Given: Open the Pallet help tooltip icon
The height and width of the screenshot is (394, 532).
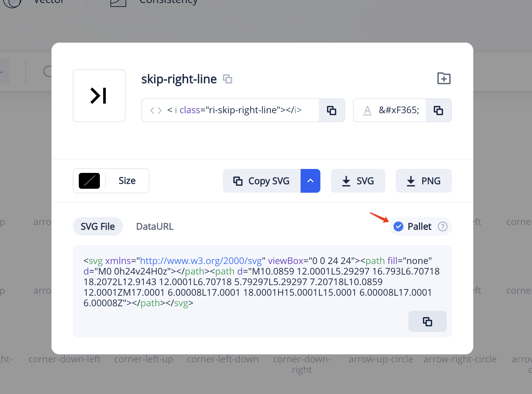Looking at the screenshot, I should [443, 226].
